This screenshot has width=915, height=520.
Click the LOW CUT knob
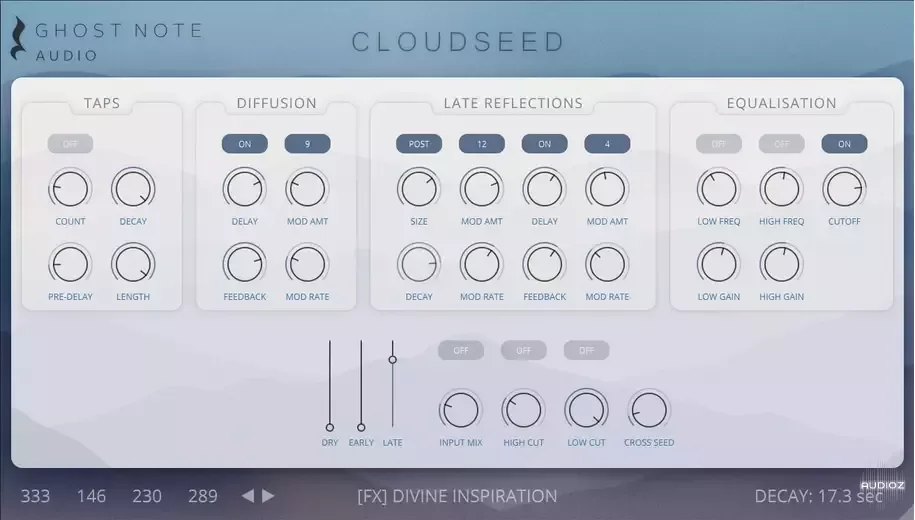[x=586, y=410]
